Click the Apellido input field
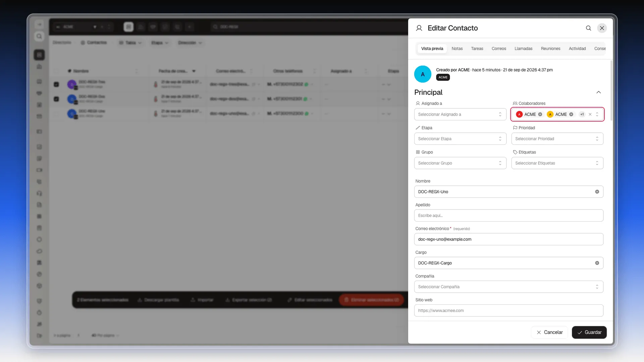 coord(508,216)
